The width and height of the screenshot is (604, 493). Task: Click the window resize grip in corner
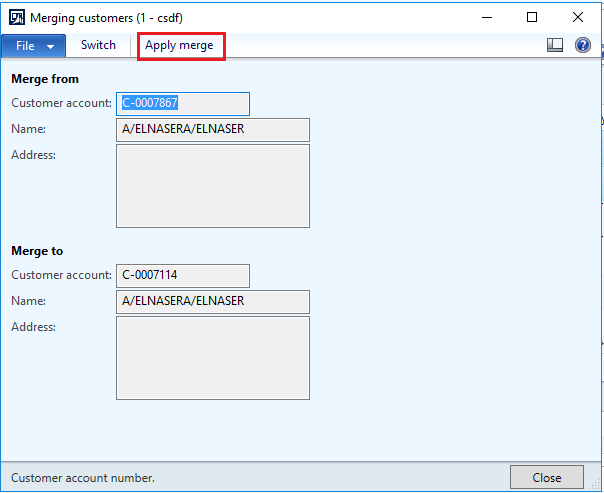(x=597, y=486)
